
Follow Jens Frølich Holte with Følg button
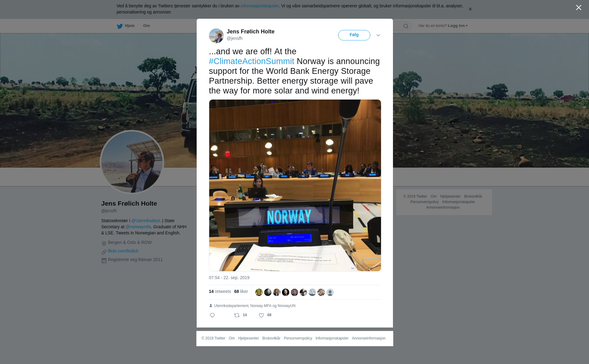354,35
